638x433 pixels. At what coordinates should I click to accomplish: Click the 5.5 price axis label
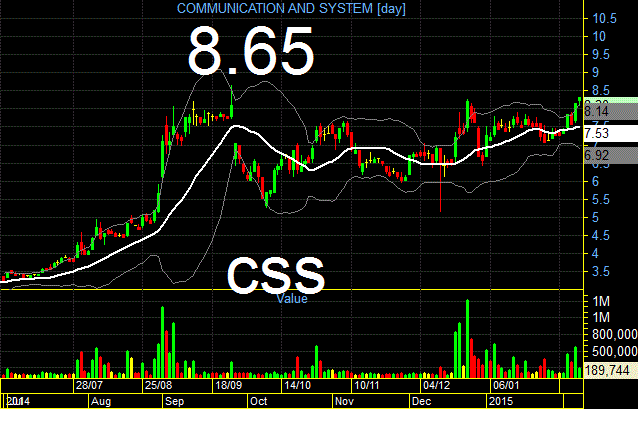pyautogui.click(x=601, y=199)
